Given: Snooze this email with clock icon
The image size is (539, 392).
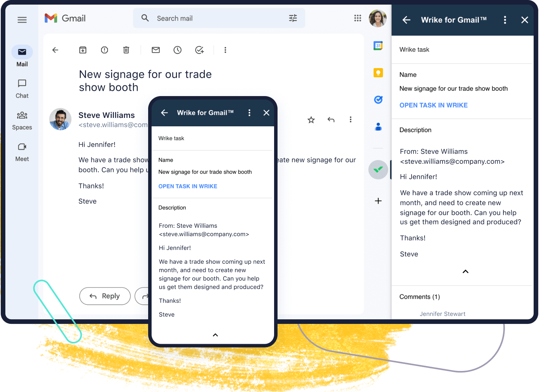Looking at the screenshot, I should pyautogui.click(x=178, y=50).
